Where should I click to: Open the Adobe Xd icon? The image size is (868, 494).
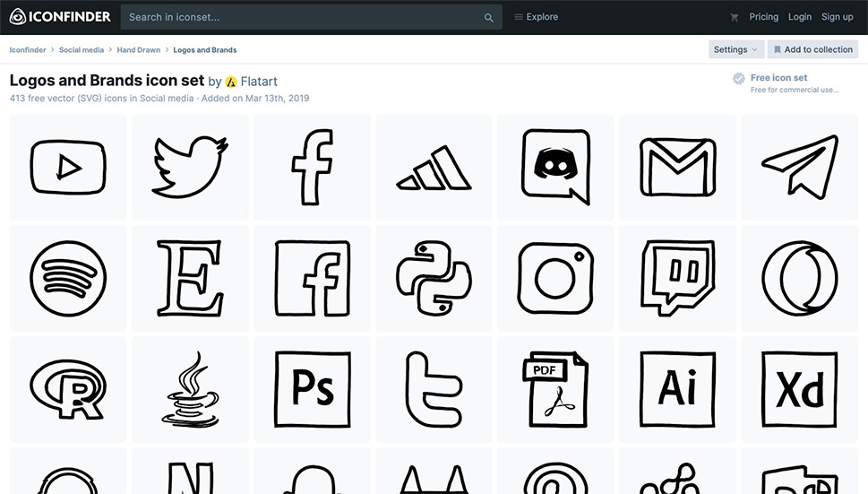point(800,389)
